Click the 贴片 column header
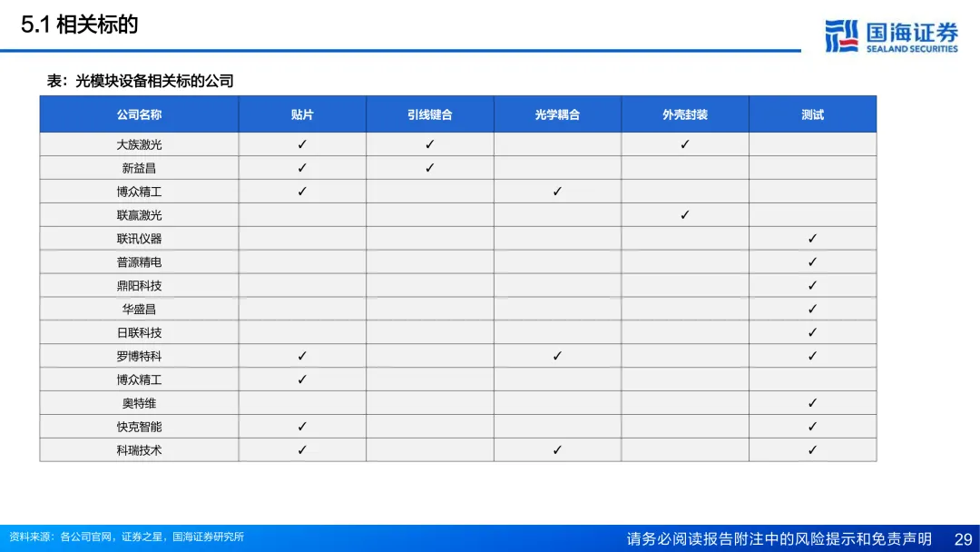Image resolution: width=980 pixels, height=552 pixels. [x=302, y=114]
